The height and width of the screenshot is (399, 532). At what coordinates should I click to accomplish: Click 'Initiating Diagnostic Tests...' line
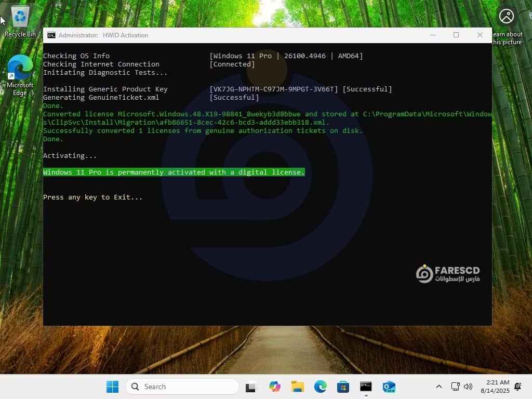(105, 73)
